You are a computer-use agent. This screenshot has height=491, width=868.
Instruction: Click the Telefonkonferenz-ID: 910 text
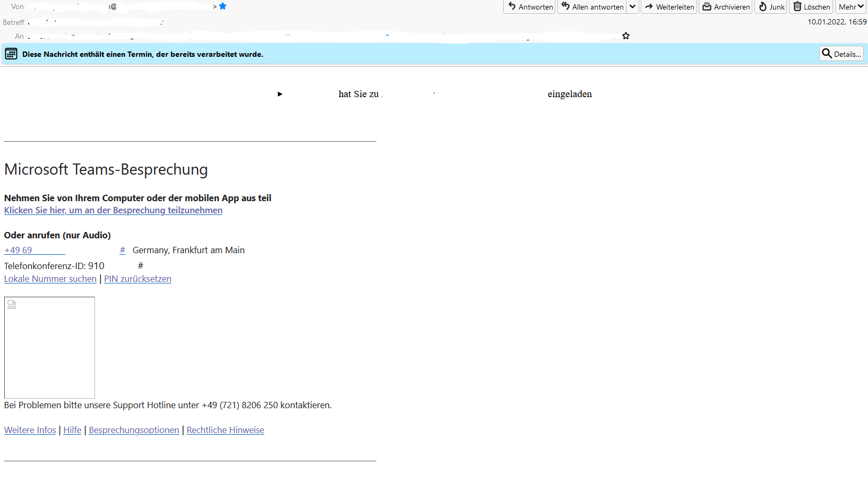(x=54, y=266)
